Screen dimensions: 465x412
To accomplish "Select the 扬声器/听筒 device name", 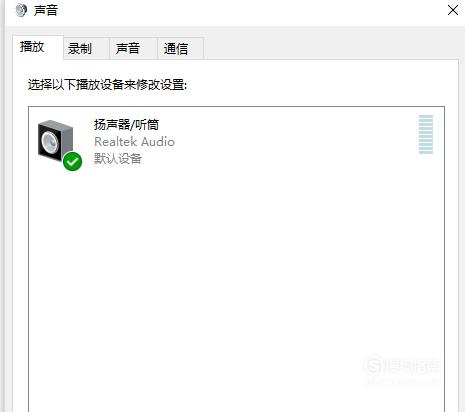I will [x=126, y=125].
